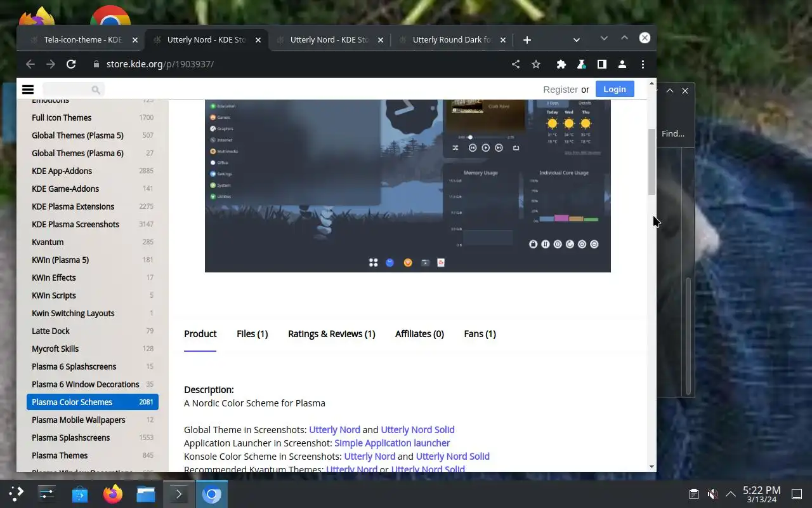Go forward to the next page
The image size is (812, 508).
(51, 64)
